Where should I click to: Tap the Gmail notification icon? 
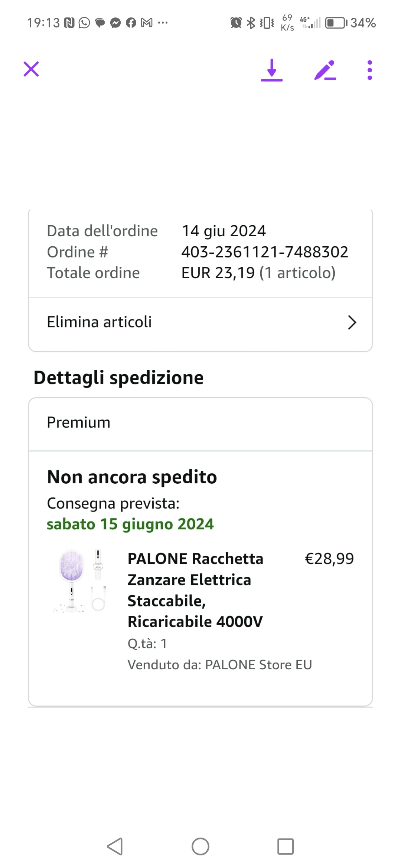[147, 23]
